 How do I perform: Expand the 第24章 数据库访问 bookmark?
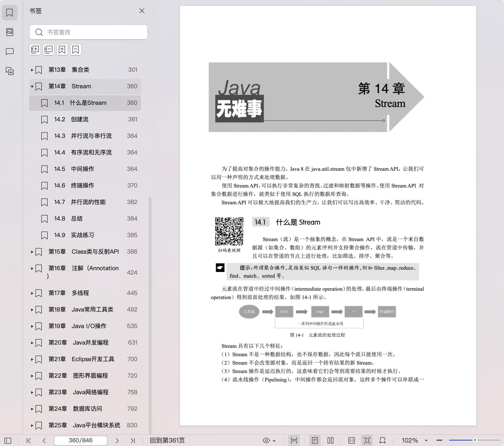click(x=32, y=409)
